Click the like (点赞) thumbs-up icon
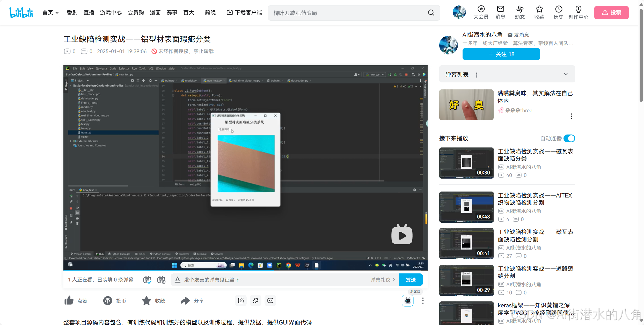Viewport: 644px width, 325px height. point(69,301)
